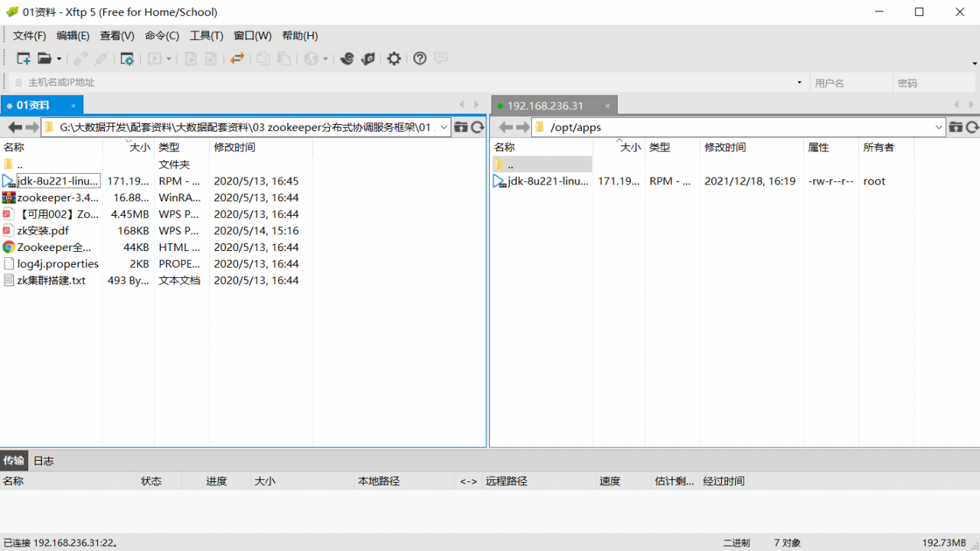Expand the host address dropdown arrow
980x551 pixels.
[x=799, y=83]
